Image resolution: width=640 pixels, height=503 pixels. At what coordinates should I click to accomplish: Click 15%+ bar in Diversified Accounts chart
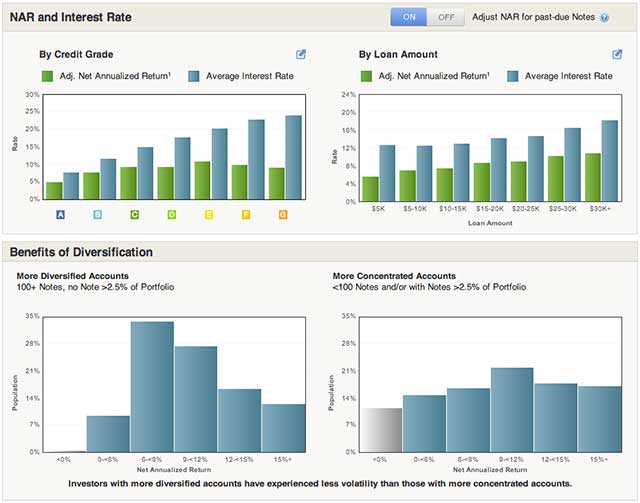click(283, 428)
